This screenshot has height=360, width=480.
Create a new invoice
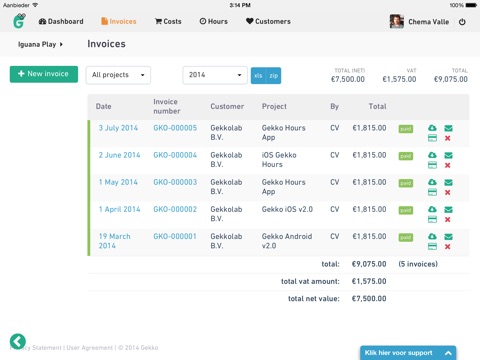coord(44,74)
